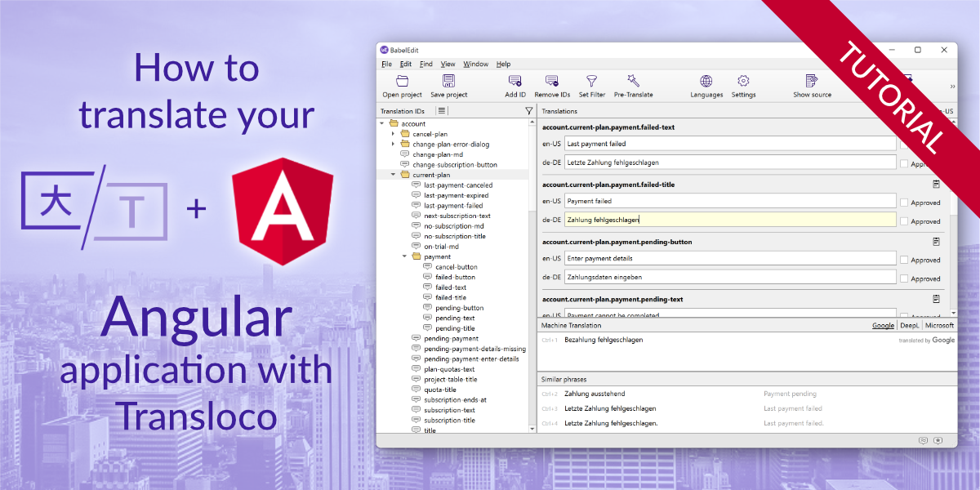
Task: Click the Show source toolbar icon
Action: pyautogui.click(x=812, y=81)
